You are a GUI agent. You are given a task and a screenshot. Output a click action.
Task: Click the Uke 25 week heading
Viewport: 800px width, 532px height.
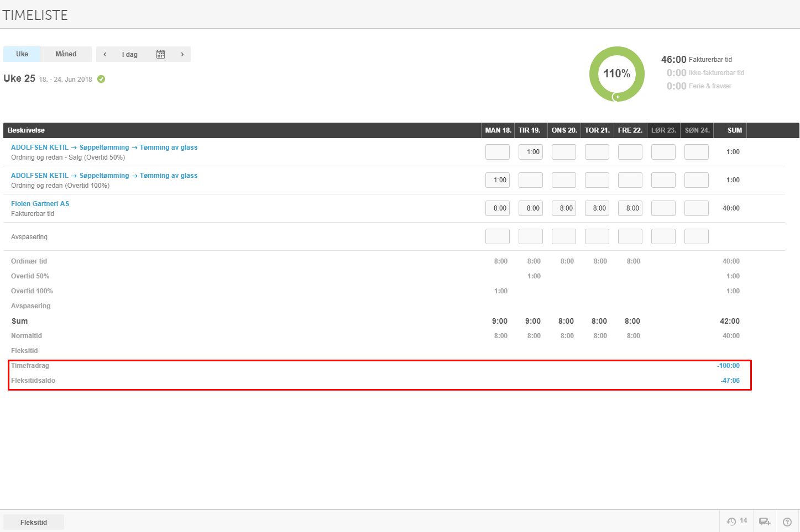19,78
